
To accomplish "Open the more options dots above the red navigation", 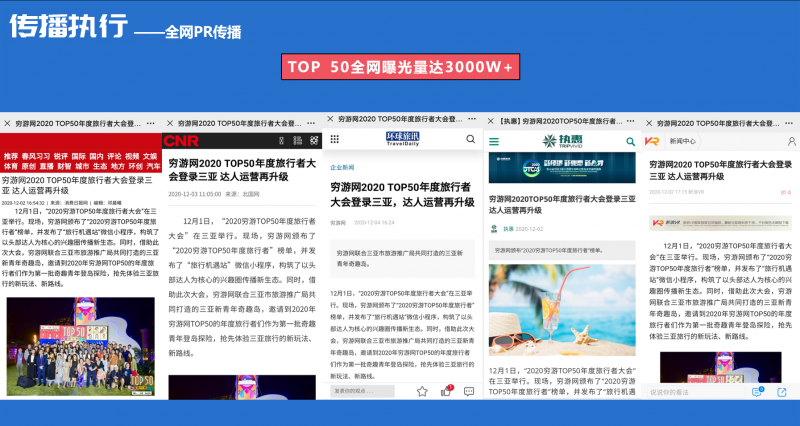I will click(x=151, y=123).
